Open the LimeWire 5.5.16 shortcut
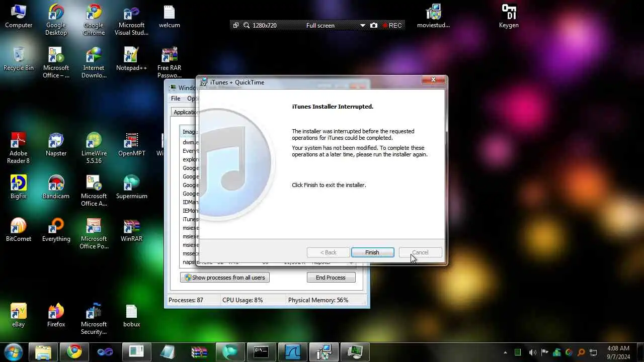 click(94, 148)
